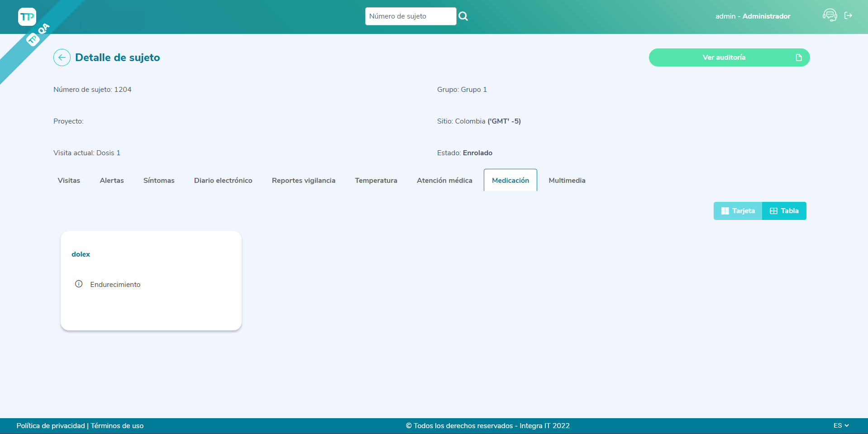The width and height of the screenshot is (868, 434).
Task: Open the ES language dropdown
Action: pos(841,425)
